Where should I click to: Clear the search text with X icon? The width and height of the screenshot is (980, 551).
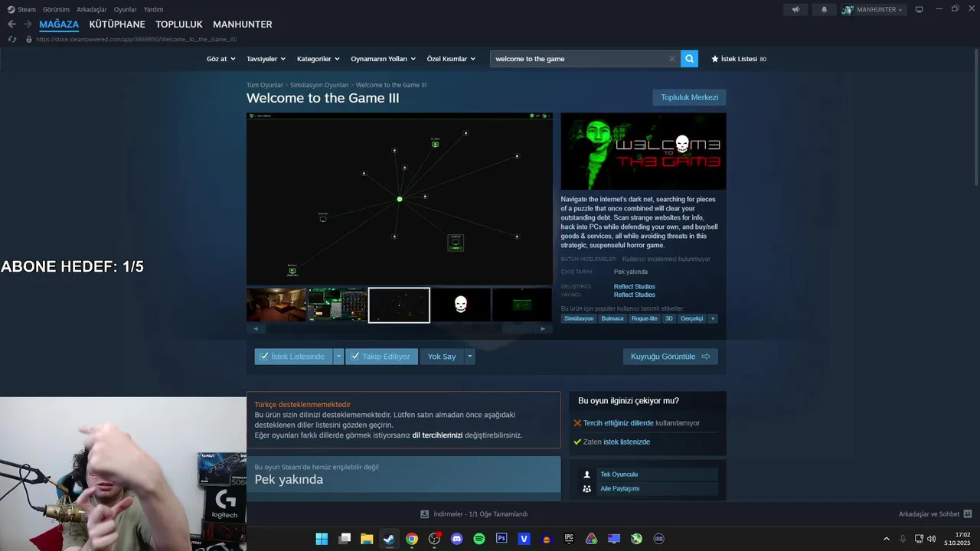(x=672, y=58)
